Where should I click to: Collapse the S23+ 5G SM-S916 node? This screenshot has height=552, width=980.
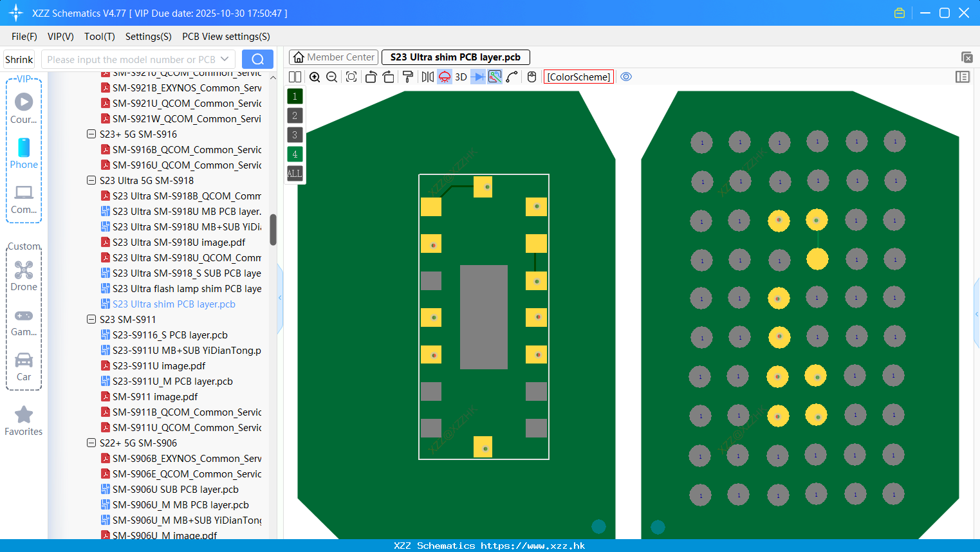pyautogui.click(x=91, y=134)
